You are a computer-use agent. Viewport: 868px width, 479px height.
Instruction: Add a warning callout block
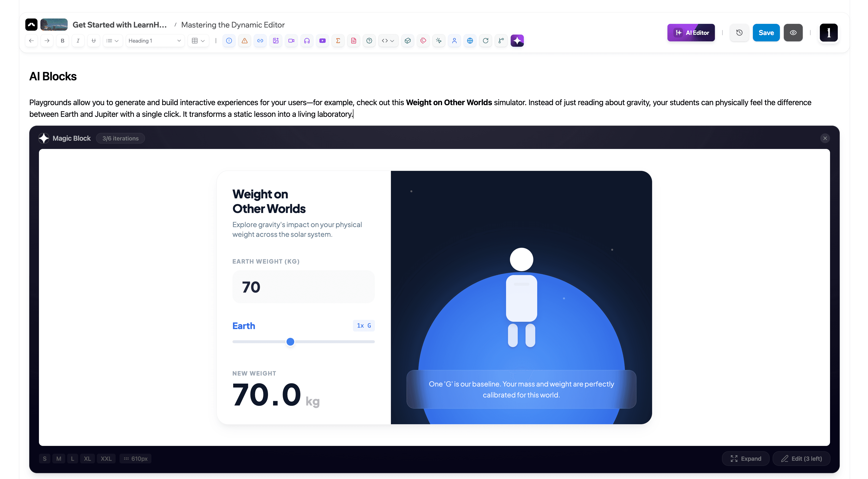(245, 40)
